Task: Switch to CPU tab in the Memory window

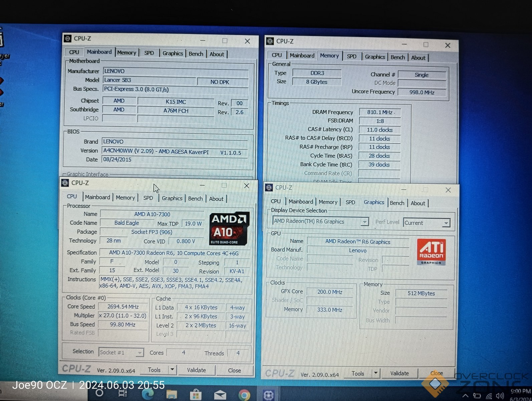Action: click(277, 55)
